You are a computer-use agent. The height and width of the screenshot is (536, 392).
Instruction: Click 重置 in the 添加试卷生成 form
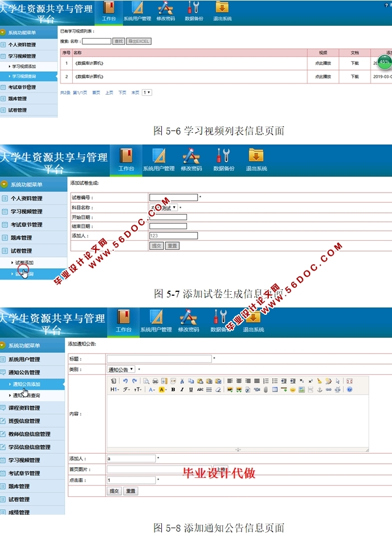(172, 246)
